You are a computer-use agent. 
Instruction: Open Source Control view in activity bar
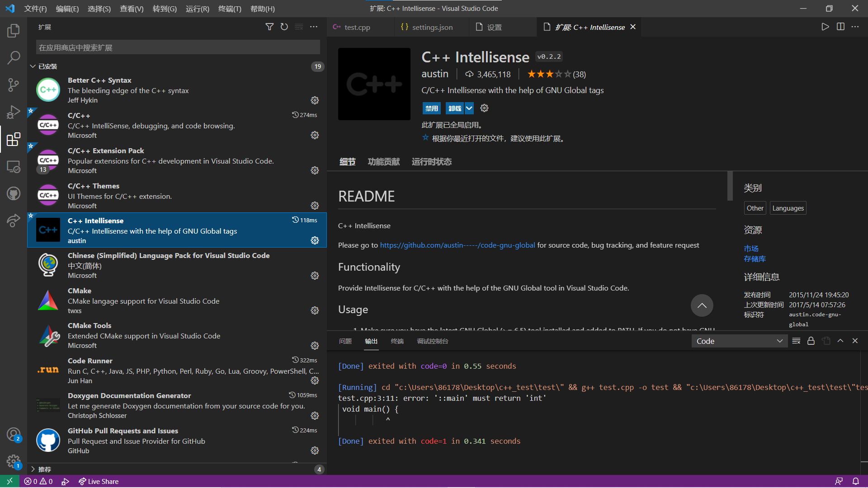[x=14, y=85]
